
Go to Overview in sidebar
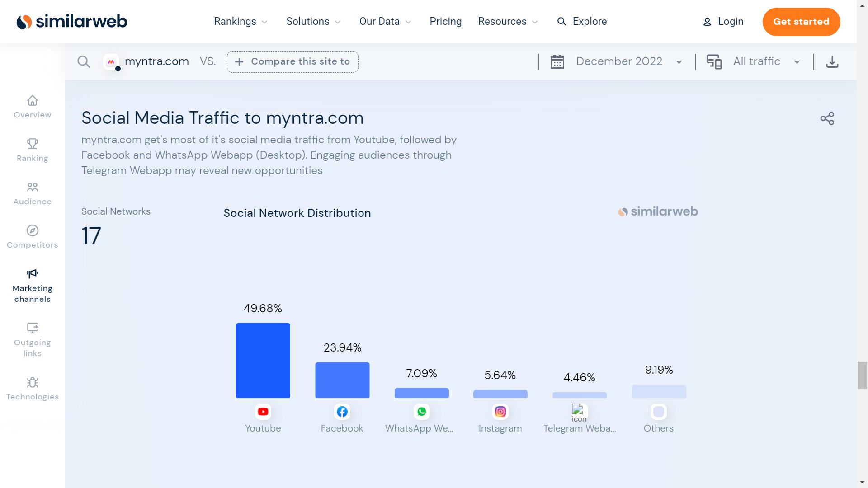point(33,107)
